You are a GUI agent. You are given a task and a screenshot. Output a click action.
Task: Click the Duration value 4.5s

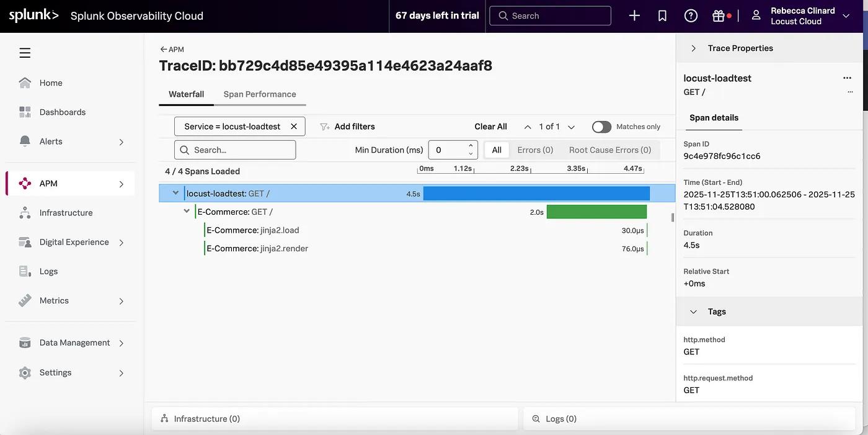691,245
